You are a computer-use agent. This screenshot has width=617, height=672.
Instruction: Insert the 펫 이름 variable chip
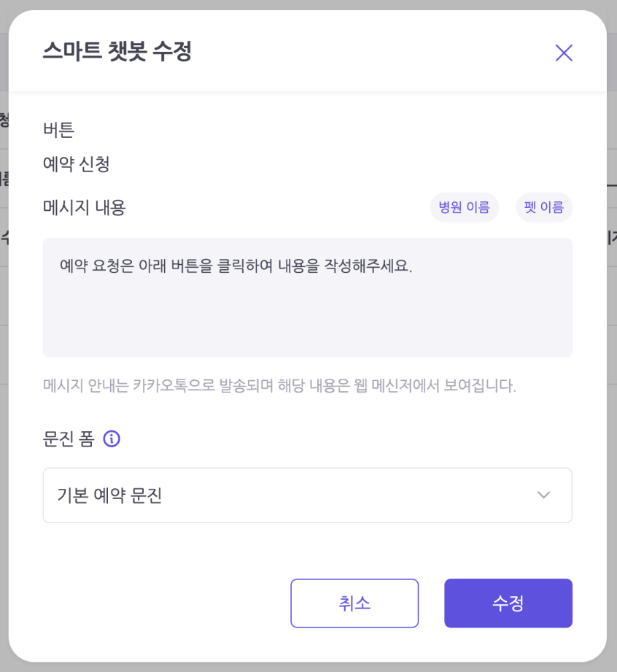tap(544, 207)
